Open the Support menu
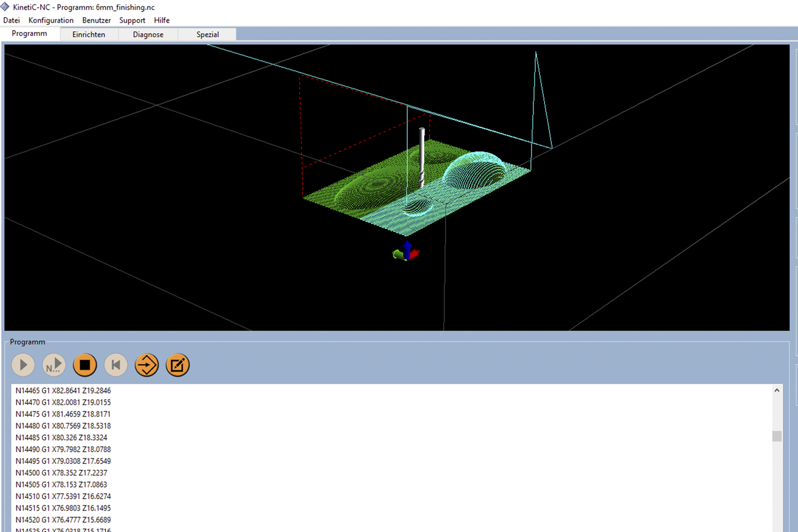Viewport: 798px width, 532px height. pos(132,20)
